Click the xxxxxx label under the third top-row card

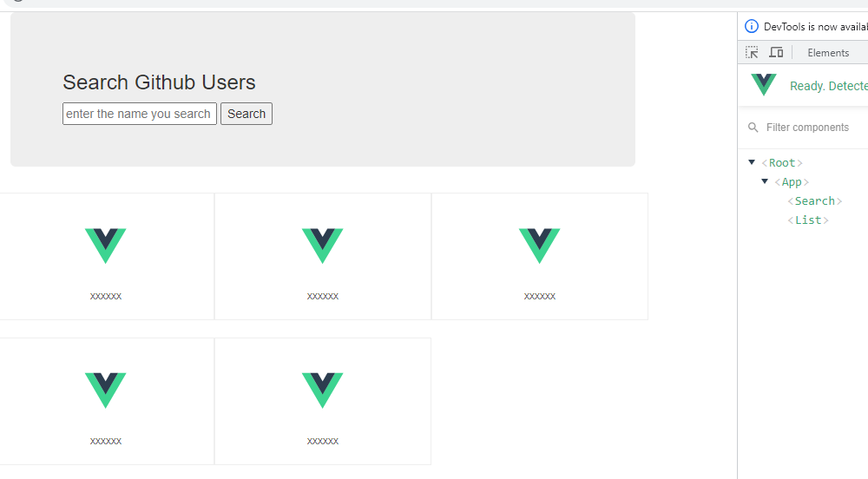(540, 297)
